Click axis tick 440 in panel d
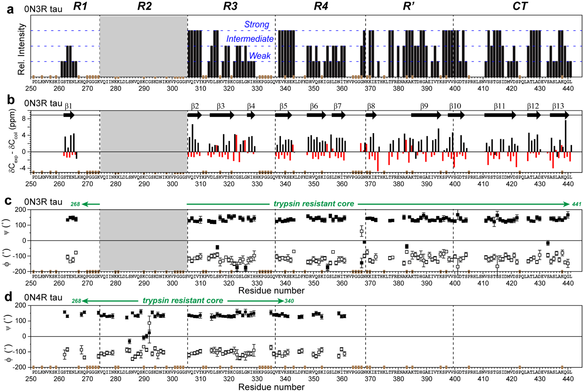584x392 pixels. tap(568, 379)
